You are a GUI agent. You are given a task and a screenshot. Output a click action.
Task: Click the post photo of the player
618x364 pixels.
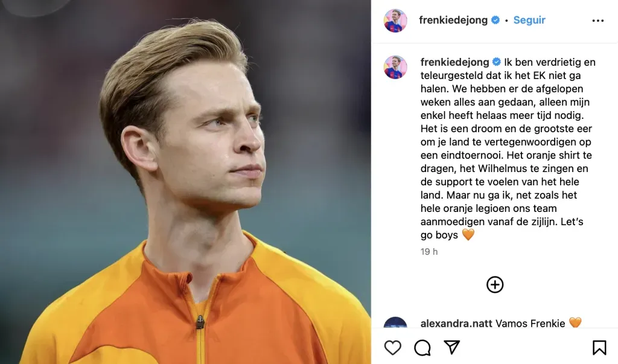(x=185, y=182)
